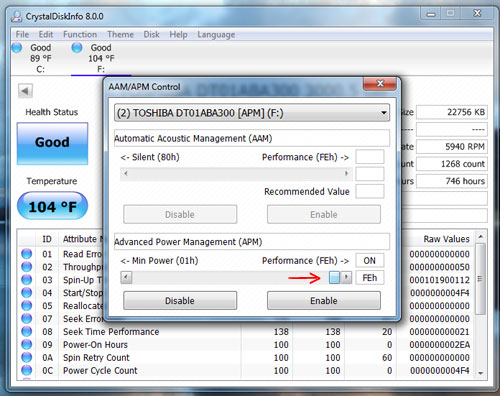
Task: Click raw value 0000000002EA
Action: click(440, 345)
